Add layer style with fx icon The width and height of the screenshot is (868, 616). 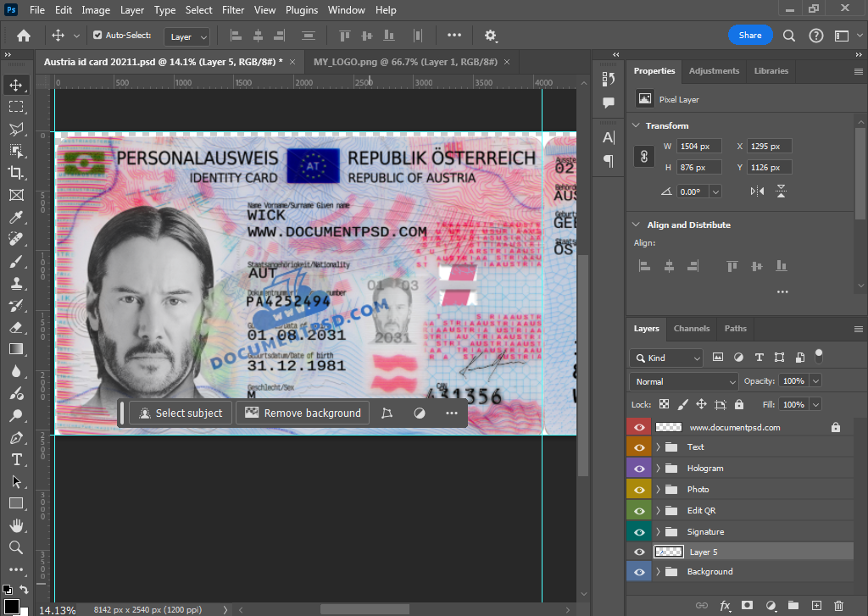725,606
